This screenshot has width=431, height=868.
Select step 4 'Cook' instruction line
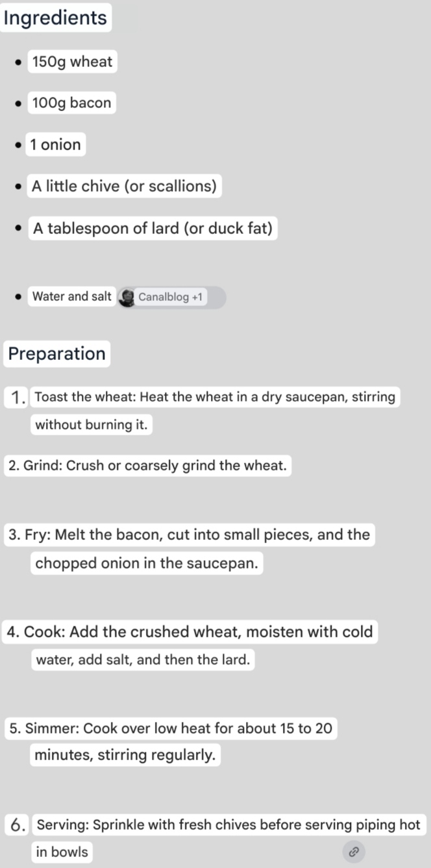coord(190,632)
